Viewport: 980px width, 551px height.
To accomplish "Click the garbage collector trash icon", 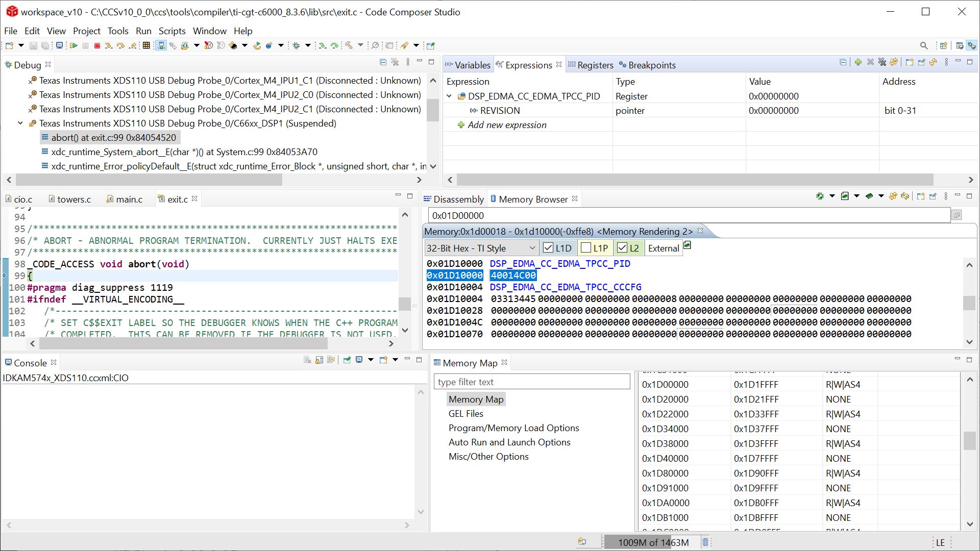I will tap(705, 542).
